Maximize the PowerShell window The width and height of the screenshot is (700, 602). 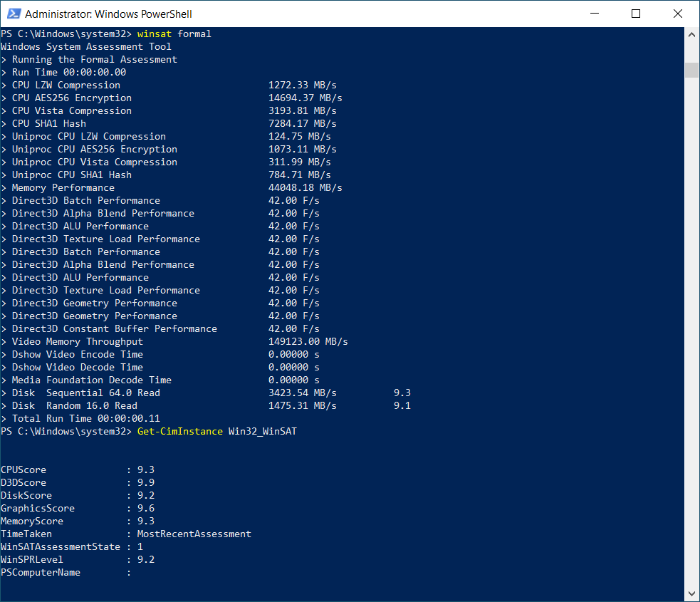point(636,14)
